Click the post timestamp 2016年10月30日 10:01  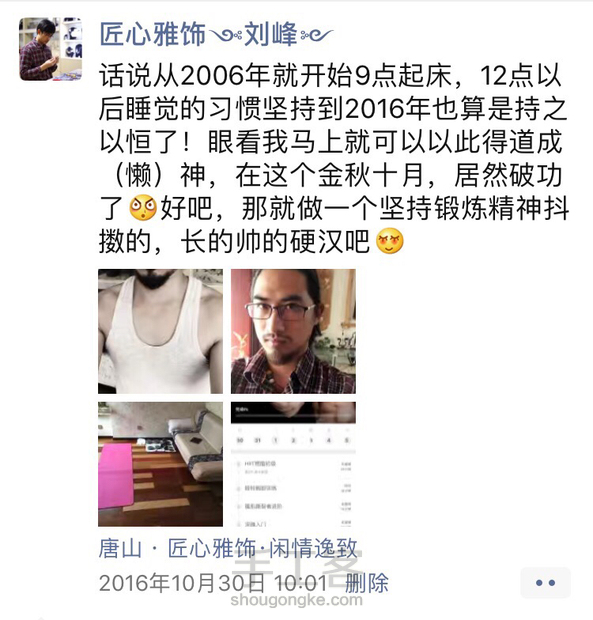pos(213,583)
